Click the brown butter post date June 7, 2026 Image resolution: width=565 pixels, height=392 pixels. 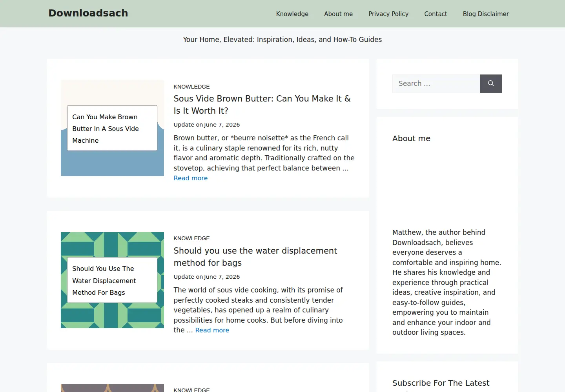point(222,125)
